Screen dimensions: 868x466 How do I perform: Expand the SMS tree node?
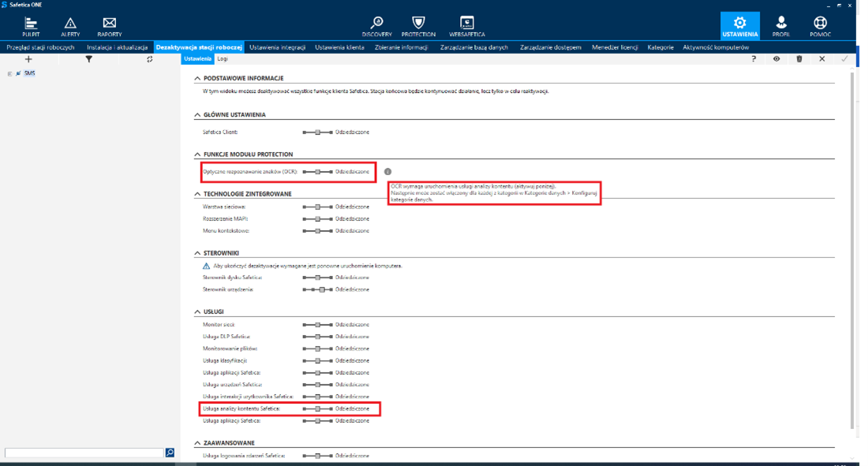9,73
